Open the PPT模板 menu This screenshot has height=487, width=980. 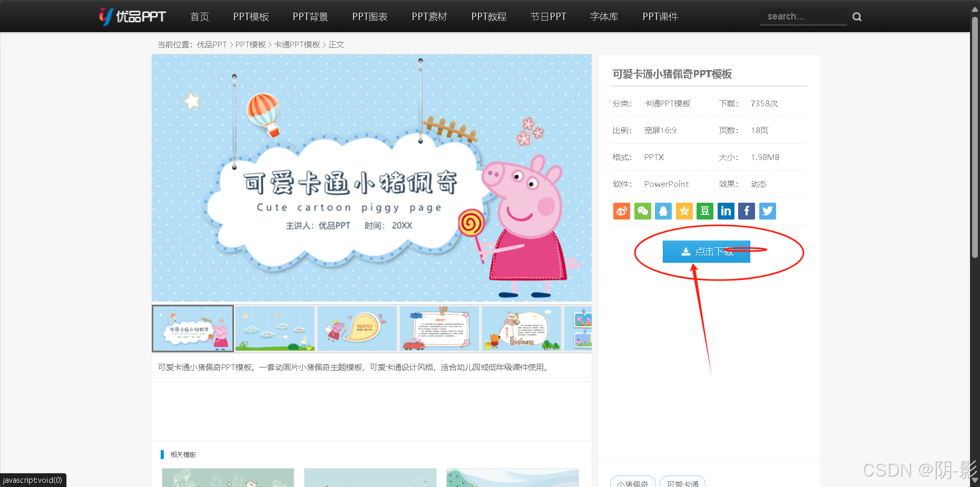pyautogui.click(x=251, y=17)
